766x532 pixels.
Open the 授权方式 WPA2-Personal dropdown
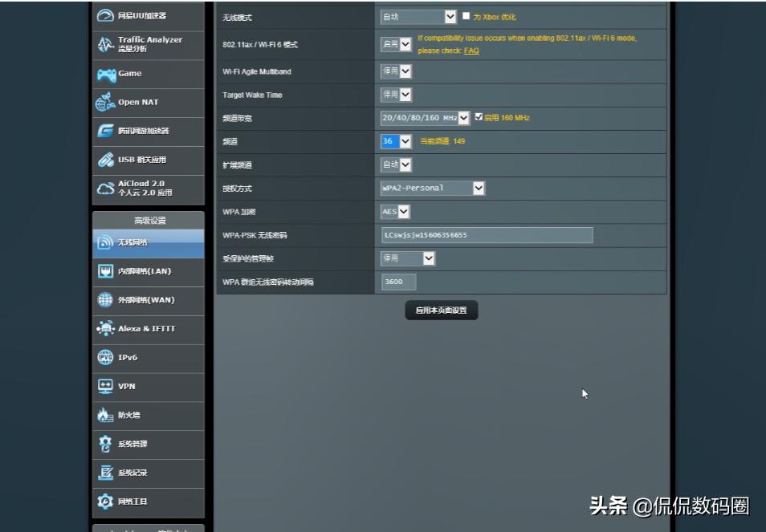[x=433, y=188]
